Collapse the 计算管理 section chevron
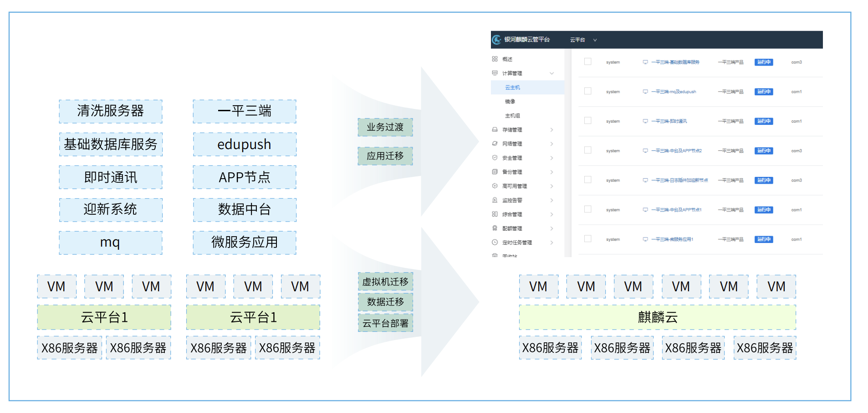The height and width of the screenshot is (413, 868). tap(552, 73)
